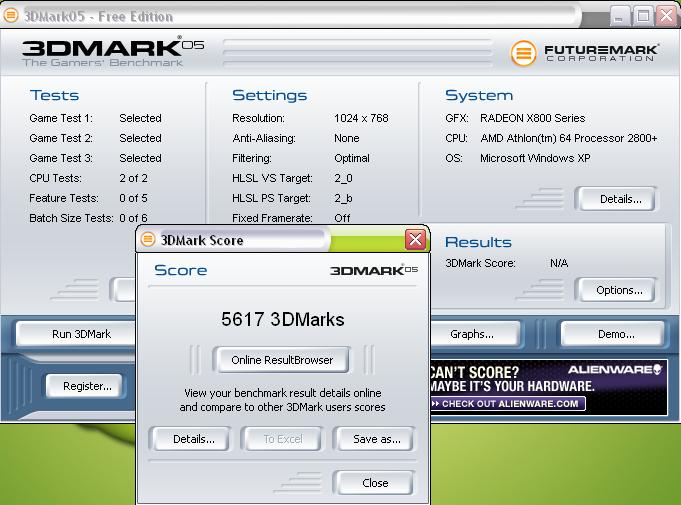Click the 3DMARK05 logo in main header
681x505 pixels.
coord(113,52)
